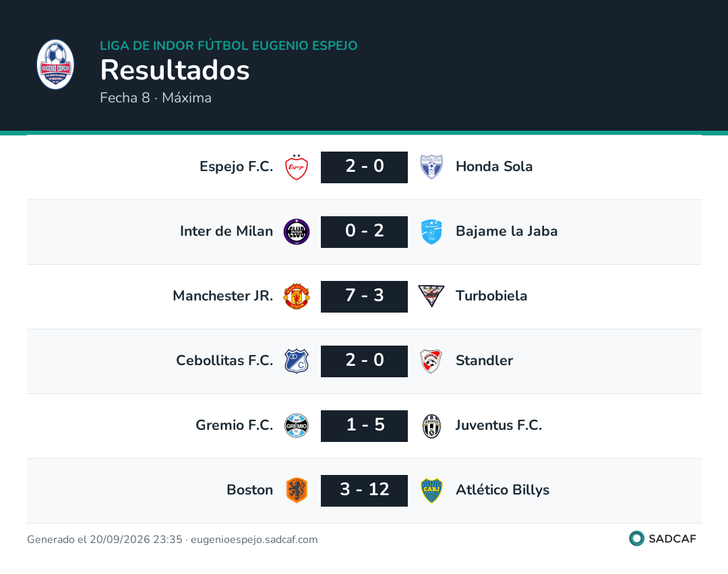Click the Liga de Indor Fútbol title
Image resolution: width=728 pixels, height=574 pixels.
tap(229, 45)
